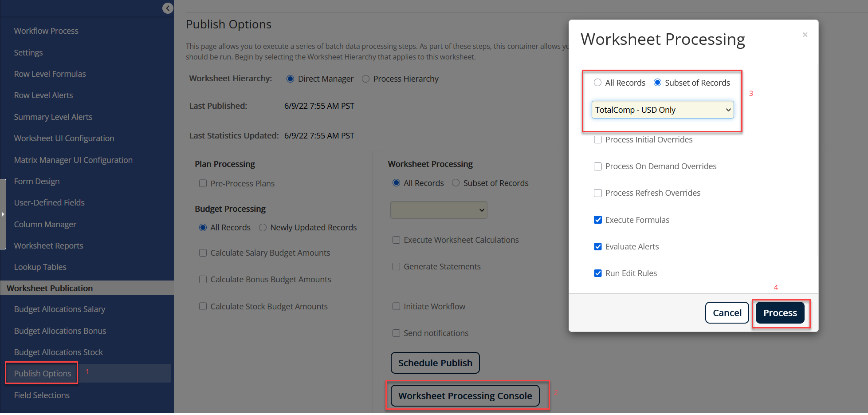Open the TotalComp - USD Only dropdown
This screenshot has height=415, width=868.
pyautogui.click(x=663, y=110)
